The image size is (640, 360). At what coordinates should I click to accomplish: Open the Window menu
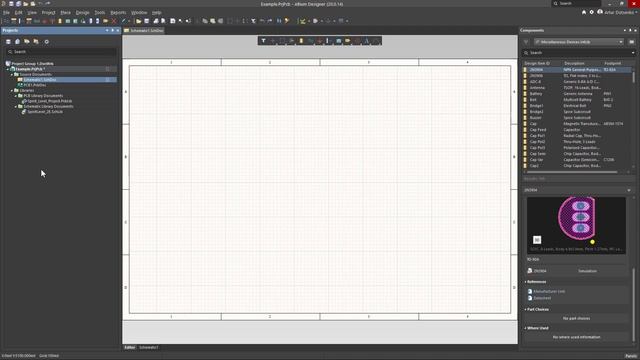point(139,13)
